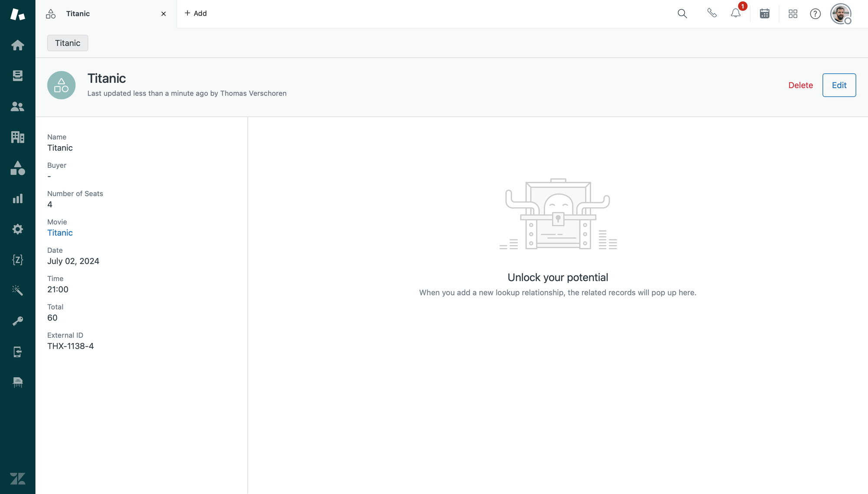Click the Add tab button
This screenshot has height=494, width=868.
[195, 13]
